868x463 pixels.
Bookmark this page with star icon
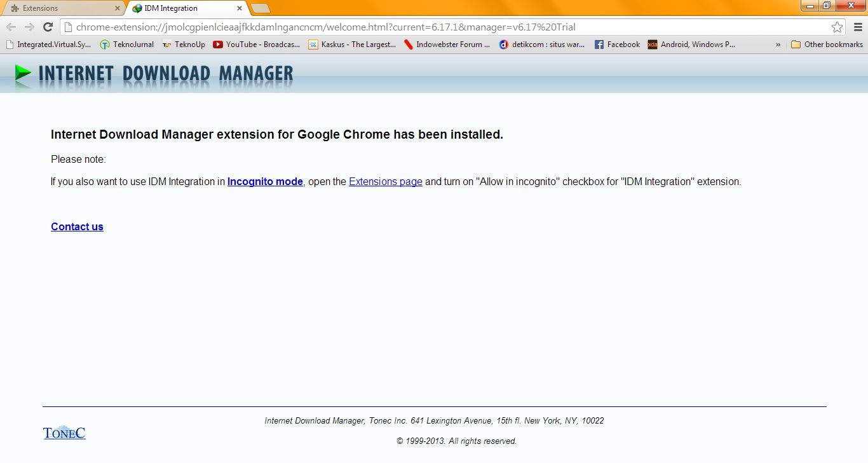pyautogui.click(x=837, y=27)
